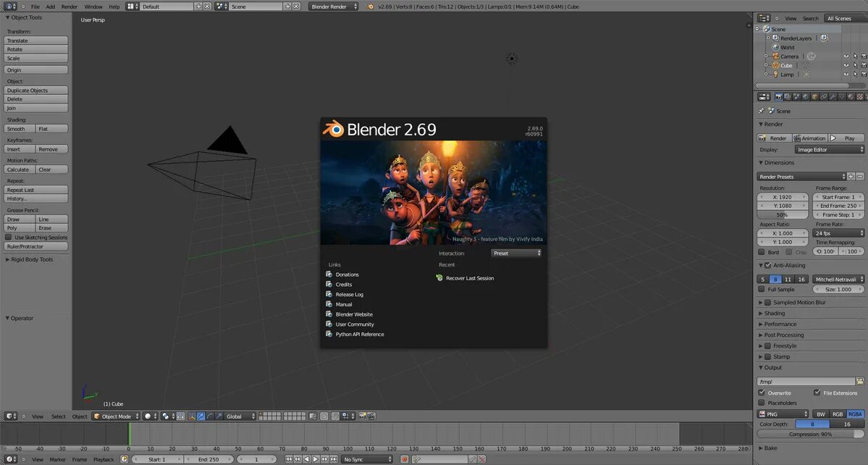Select the scale manipulator icon
Image resolution: width=868 pixels, height=465 pixels.
[219, 416]
